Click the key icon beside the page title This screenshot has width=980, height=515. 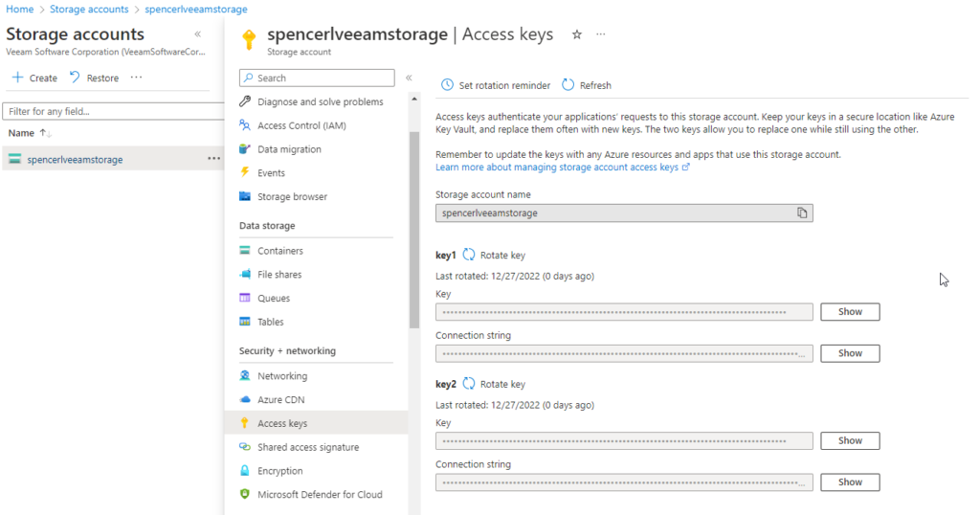click(x=249, y=39)
